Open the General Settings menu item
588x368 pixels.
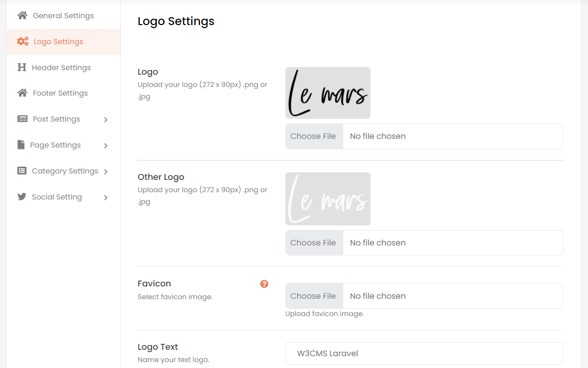[63, 15]
